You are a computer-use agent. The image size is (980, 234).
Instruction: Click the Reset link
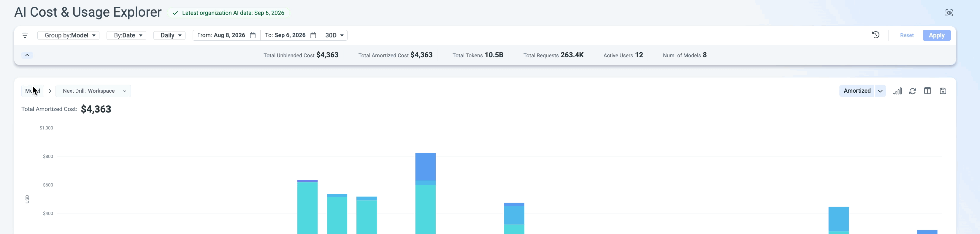click(x=907, y=35)
